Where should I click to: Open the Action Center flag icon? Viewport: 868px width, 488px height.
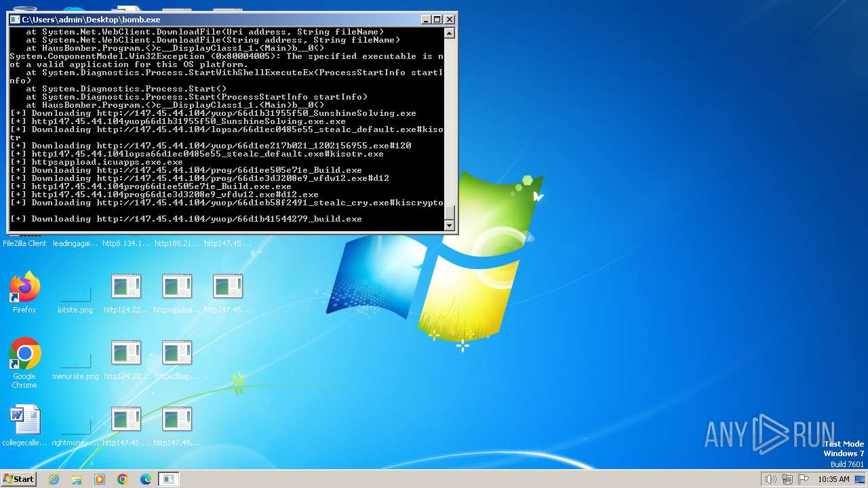pos(804,479)
